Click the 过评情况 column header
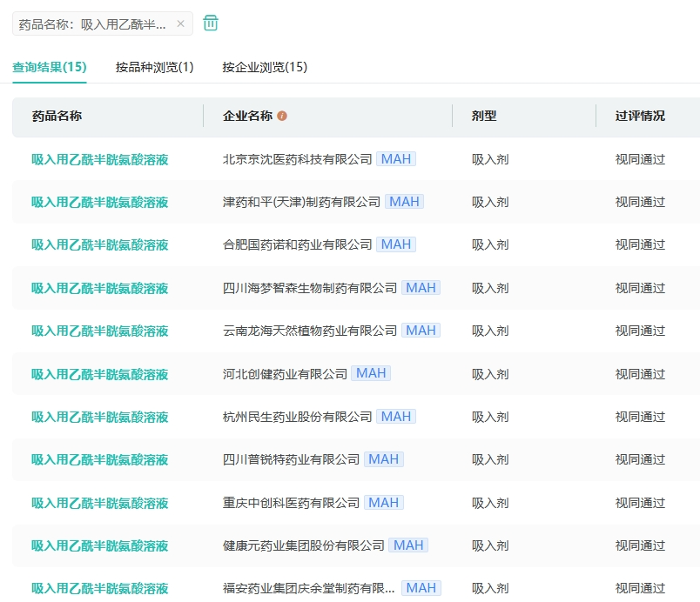700x602 pixels. [x=640, y=116]
